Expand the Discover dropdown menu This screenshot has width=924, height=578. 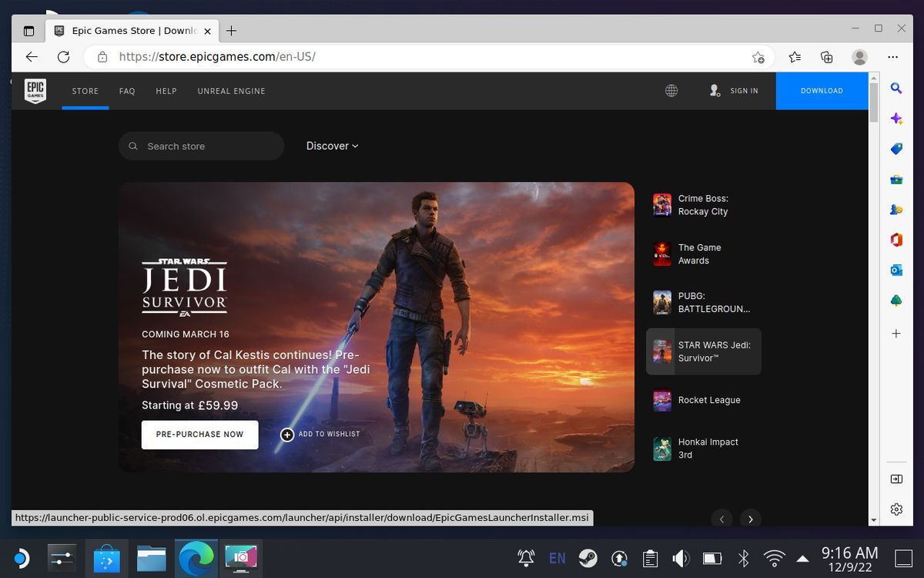point(332,146)
